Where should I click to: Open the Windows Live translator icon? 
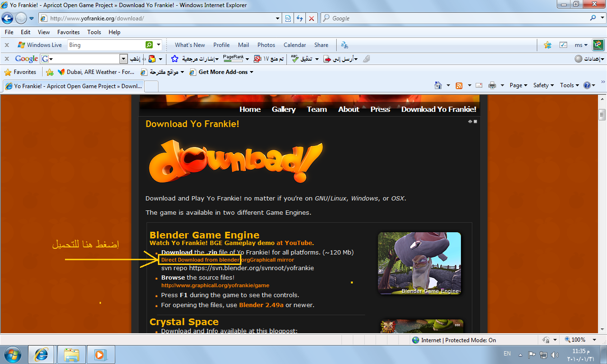345,45
